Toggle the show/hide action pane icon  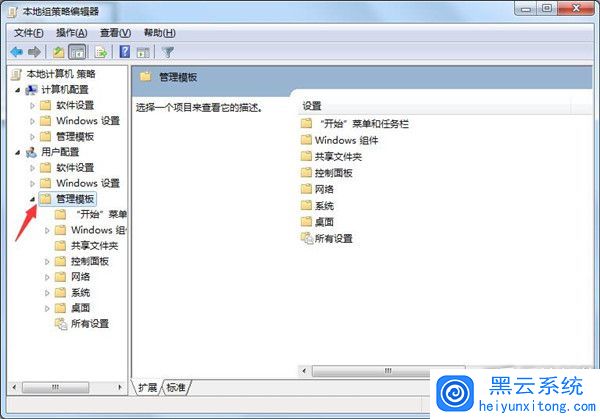pos(143,52)
